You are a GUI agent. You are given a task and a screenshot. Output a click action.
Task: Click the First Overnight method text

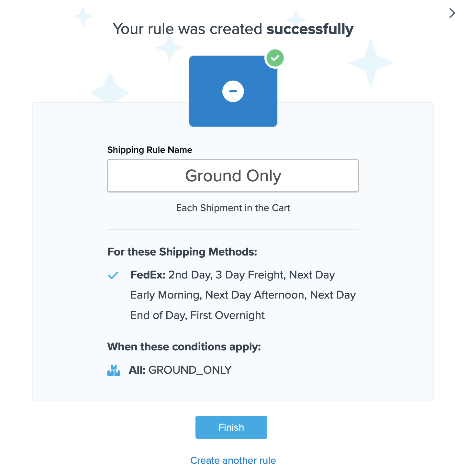pyautogui.click(x=227, y=315)
